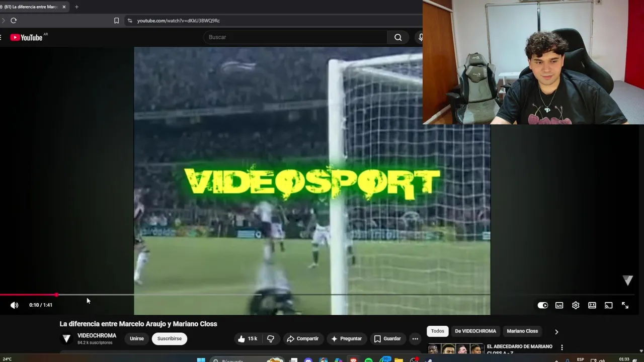Viewport: 644px width, 362px height.
Task: Select the 'Todos' filter chip
Action: click(438, 331)
